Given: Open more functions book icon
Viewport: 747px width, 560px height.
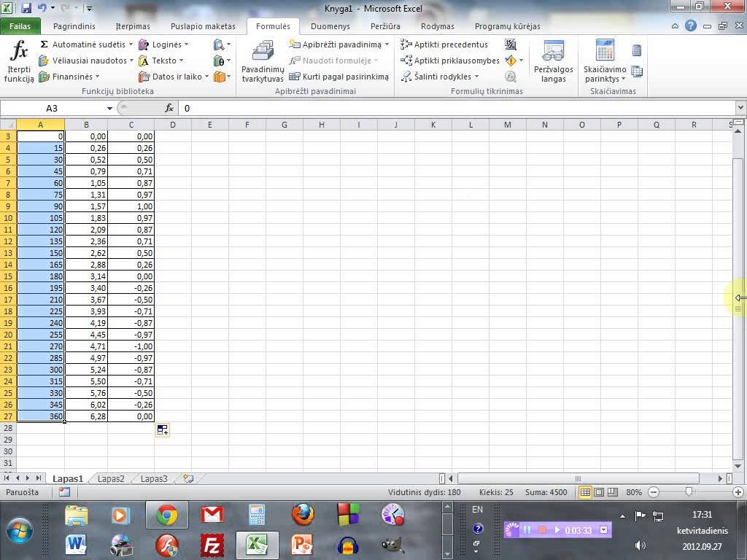Looking at the screenshot, I should click(222, 76).
